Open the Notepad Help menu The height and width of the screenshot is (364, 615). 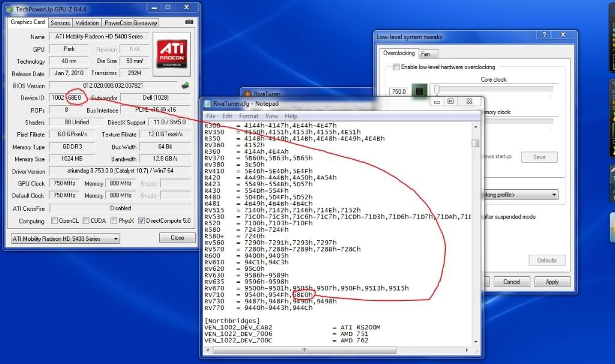tap(291, 116)
